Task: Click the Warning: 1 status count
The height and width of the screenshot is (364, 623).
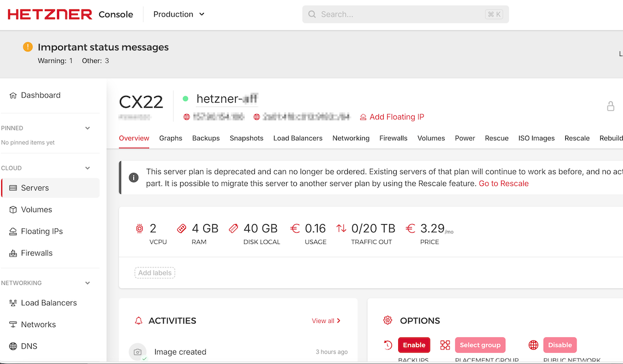Action: 55,61
